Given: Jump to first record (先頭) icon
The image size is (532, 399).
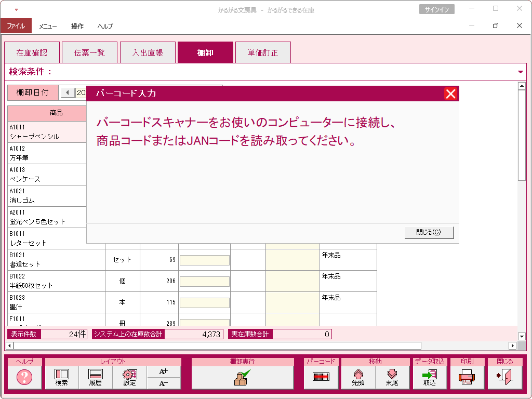Looking at the screenshot, I should click(358, 377).
